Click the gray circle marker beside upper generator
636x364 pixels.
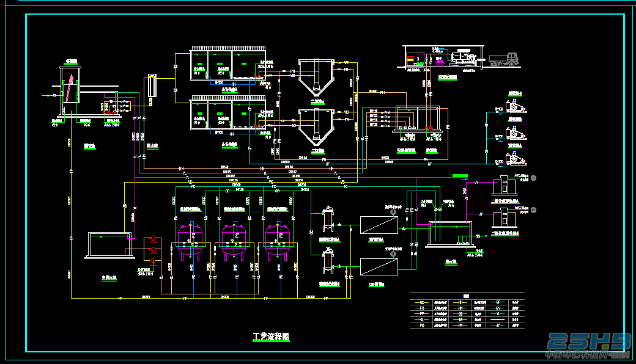click(533, 178)
